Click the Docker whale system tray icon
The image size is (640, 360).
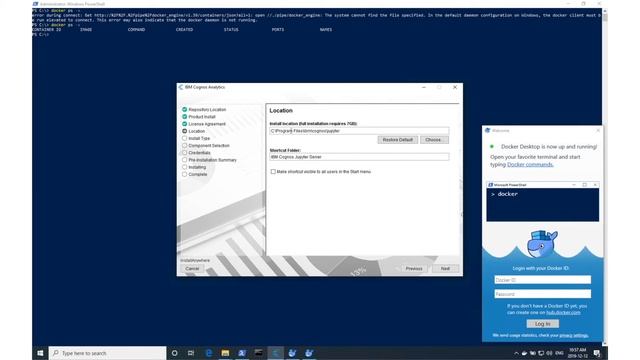coord(524,353)
